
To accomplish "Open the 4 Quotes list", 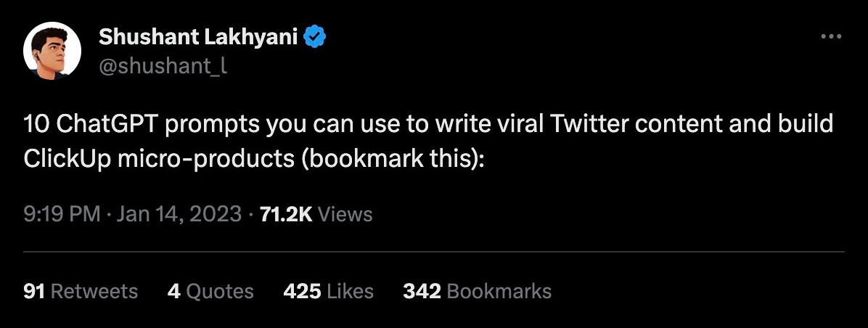I will (x=210, y=292).
